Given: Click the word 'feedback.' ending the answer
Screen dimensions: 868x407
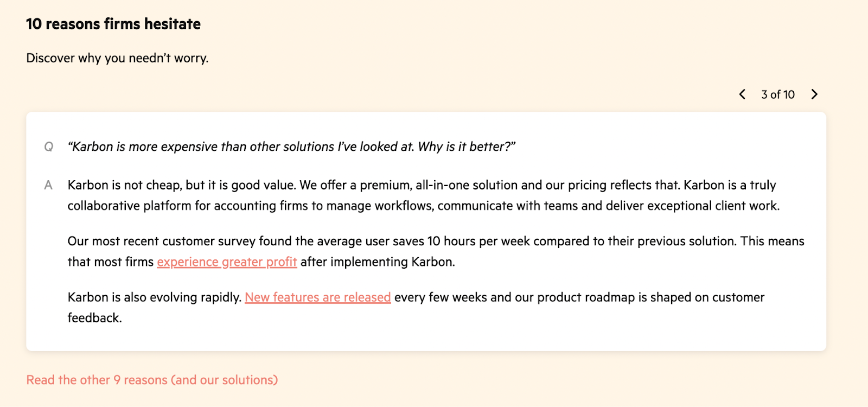Looking at the screenshot, I should coord(94,318).
